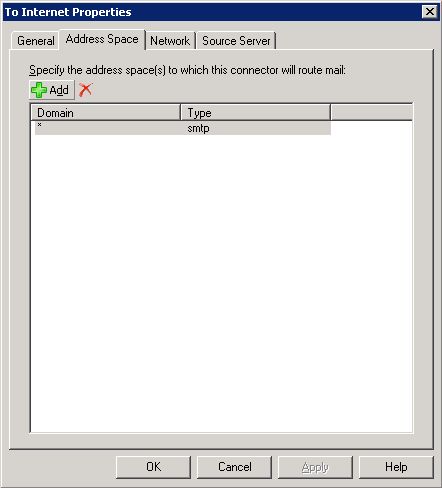Select the Address Space tab

102,39
